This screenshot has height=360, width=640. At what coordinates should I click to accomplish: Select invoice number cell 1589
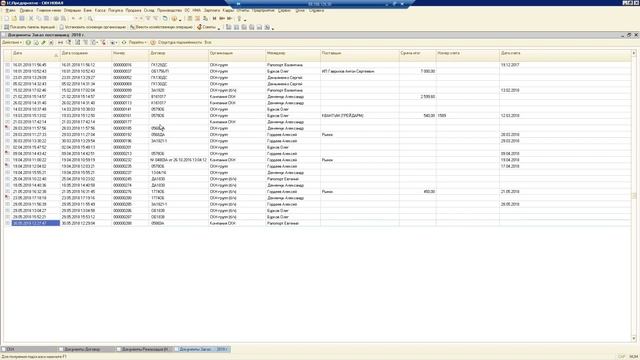[x=467, y=116]
